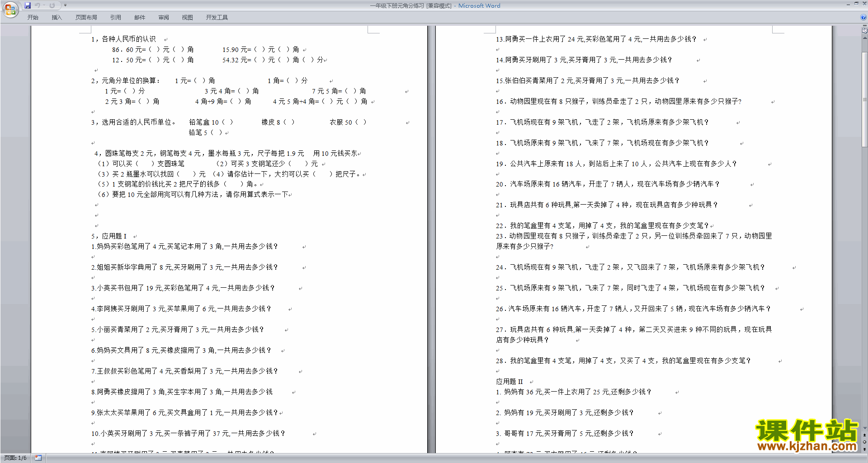Image resolution: width=868 pixels, height=463 pixels.
Task: Click heading 2，元角分单位的换算
Action: tap(126, 81)
